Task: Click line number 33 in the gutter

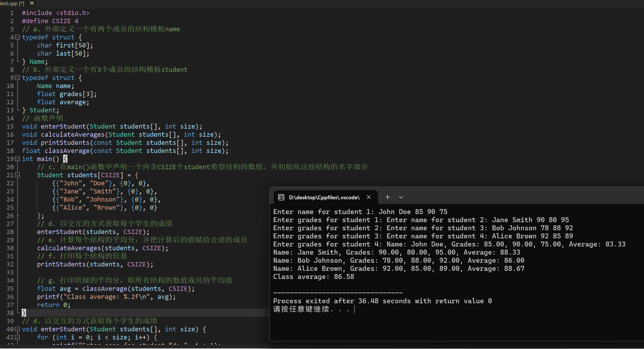Action: click(10, 272)
